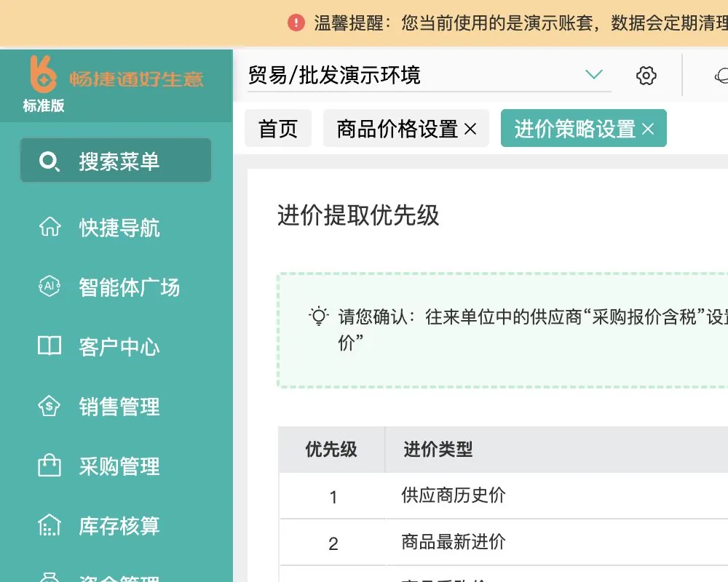728x582 pixels.
Task: Open 快捷导航 in the sidebar
Action: (119, 228)
